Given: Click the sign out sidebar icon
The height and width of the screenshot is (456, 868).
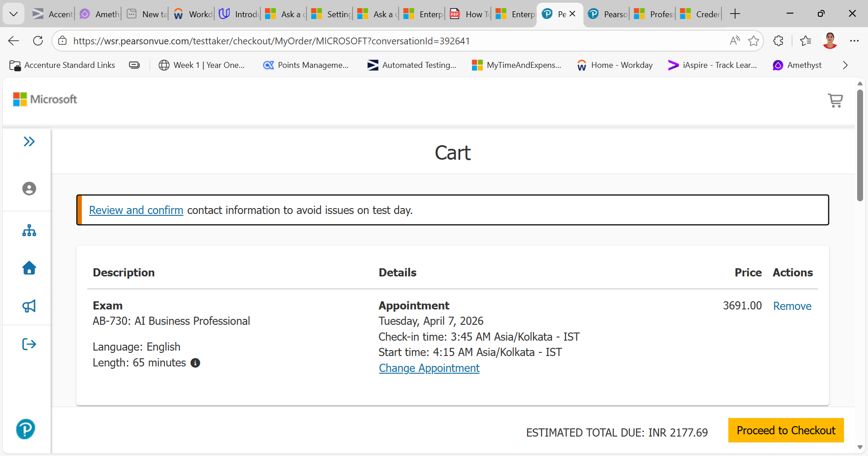Looking at the screenshot, I should [x=29, y=344].
